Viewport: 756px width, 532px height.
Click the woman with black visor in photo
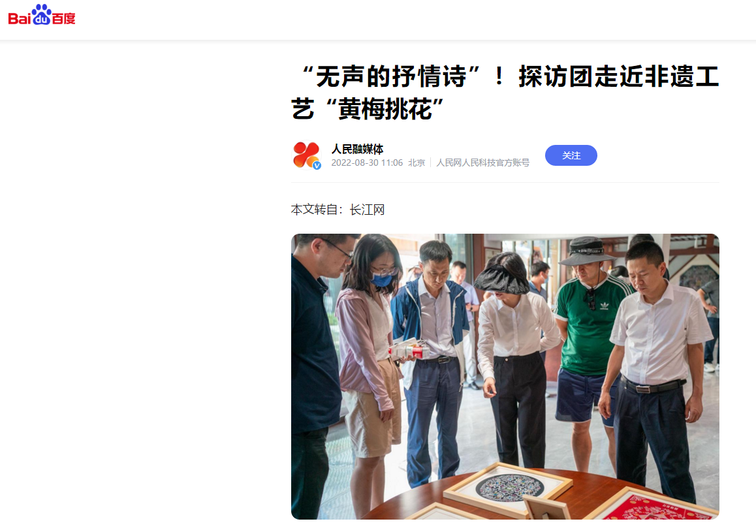514,356
